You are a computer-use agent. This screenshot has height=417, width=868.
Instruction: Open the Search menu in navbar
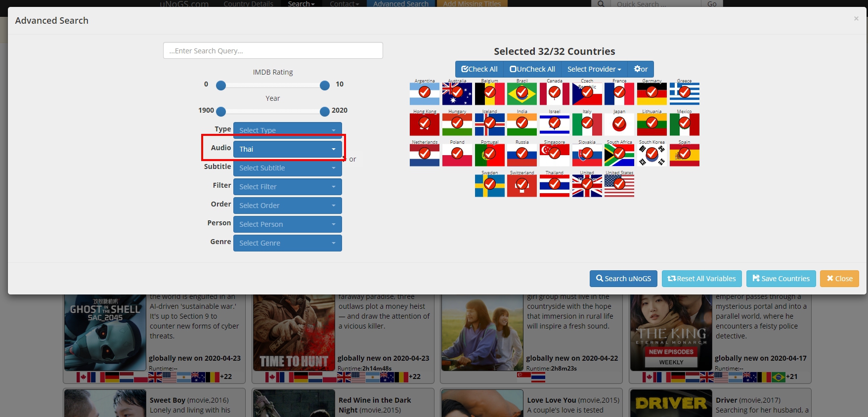click(301, 3)
